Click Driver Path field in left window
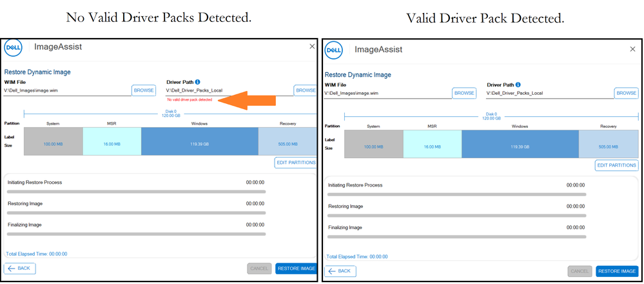The image size is (644, 284). pyautogui.click(x=229, y=91)
